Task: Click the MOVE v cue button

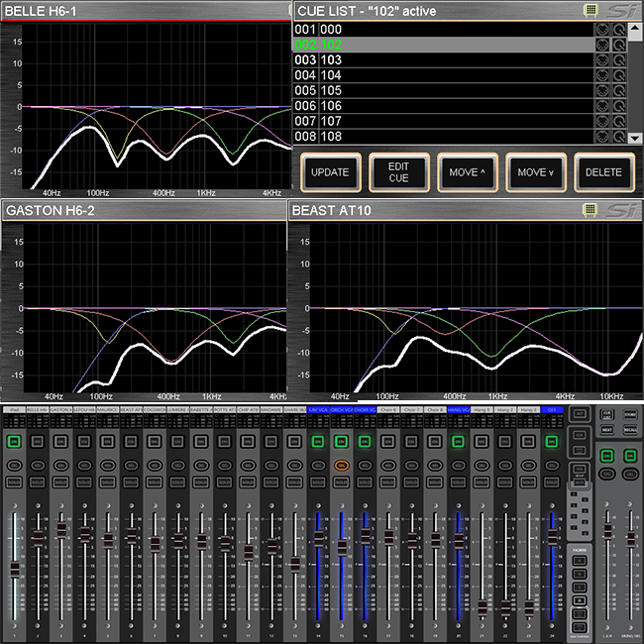Action: tap(536, 172)
